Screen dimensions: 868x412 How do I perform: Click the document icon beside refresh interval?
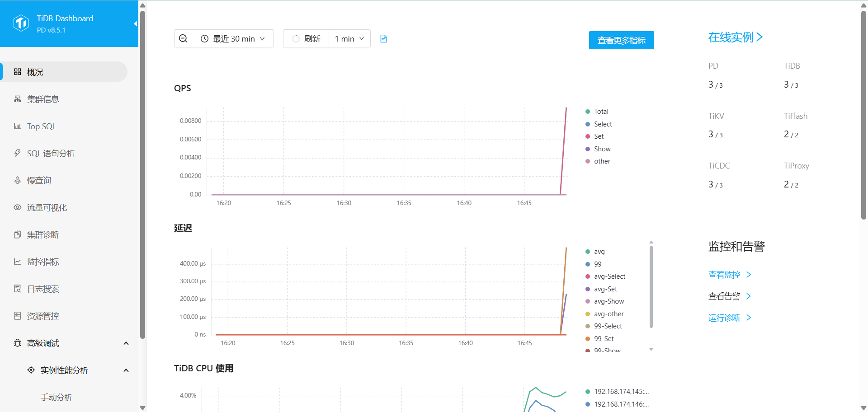(383, 39)
